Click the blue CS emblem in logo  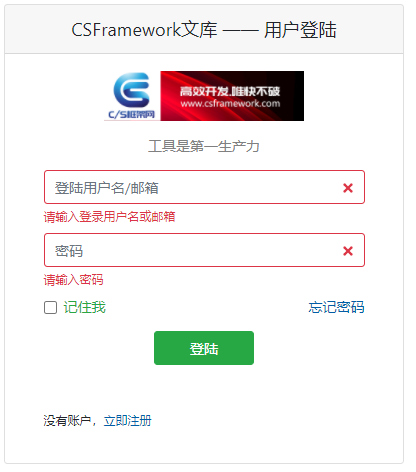[132, 90]
